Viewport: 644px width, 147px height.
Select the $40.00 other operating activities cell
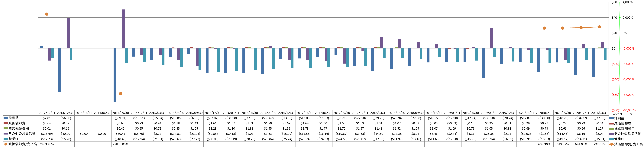coord(65,134)
